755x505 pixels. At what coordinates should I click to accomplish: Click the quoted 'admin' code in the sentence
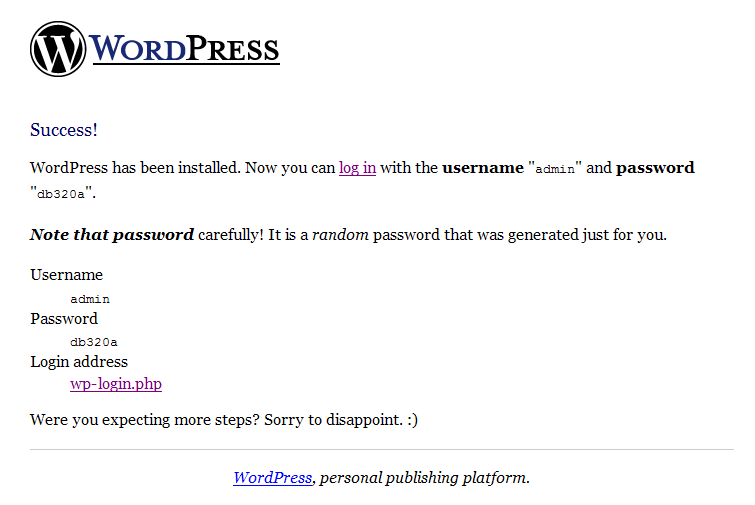(555, 169)
